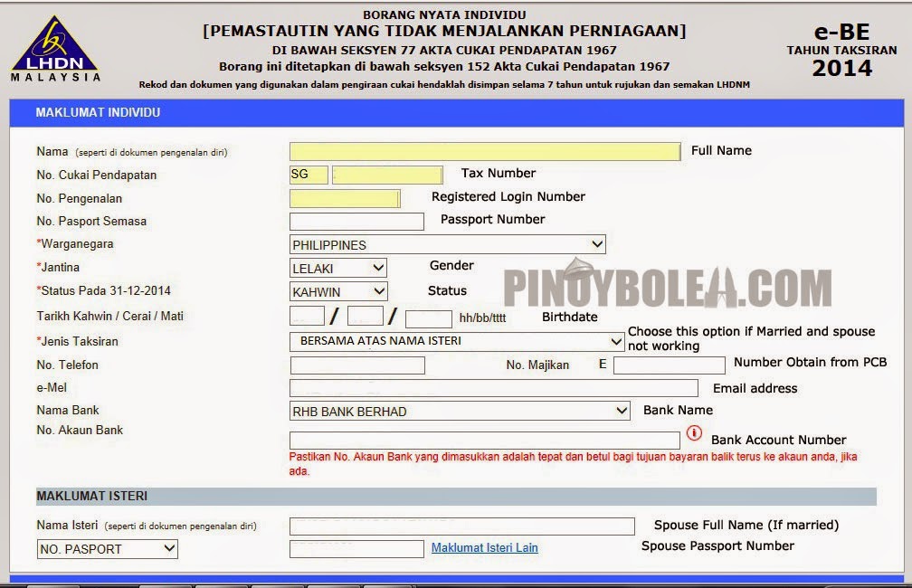The image size is (912, 588).
Task: Click the "No. Akaun Bank" label
Action: pyautogui.click(x=80, y=431)
